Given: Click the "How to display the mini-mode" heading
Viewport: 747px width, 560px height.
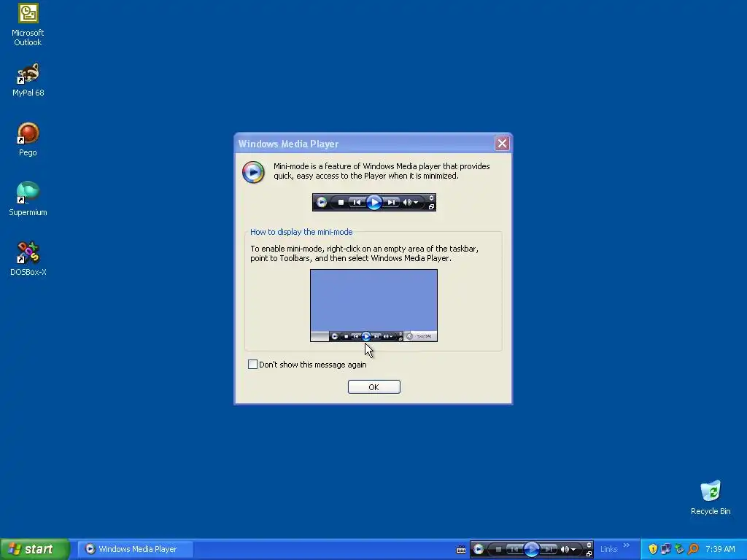Looking at the screenshot, I should [301, 232].
